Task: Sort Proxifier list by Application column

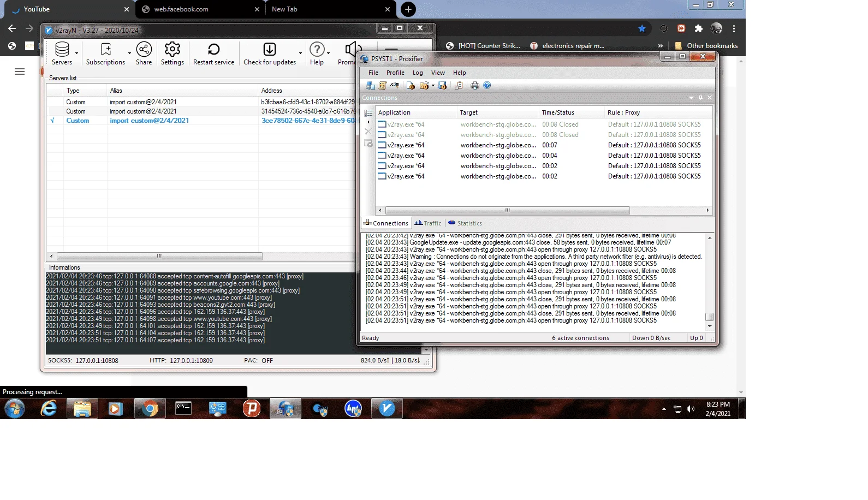Action: click(416, 112)
